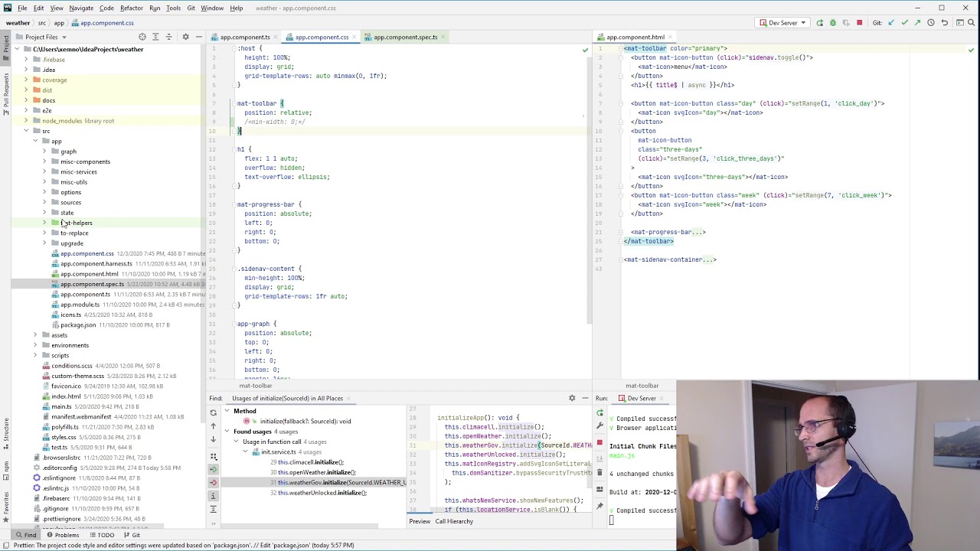Click the Find usages horizontal scrollbar
Image resolution: width=980 pixels, height=551 pixels.
[x=300, y=527]
